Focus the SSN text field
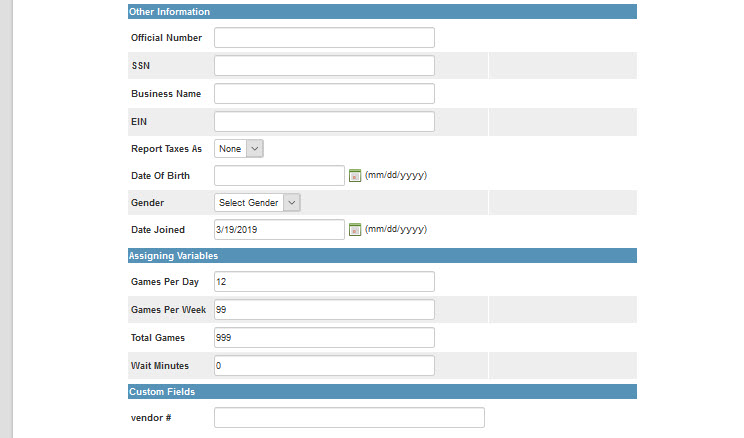This screenshot has height=438, width=744. click(x=324, y=66)
